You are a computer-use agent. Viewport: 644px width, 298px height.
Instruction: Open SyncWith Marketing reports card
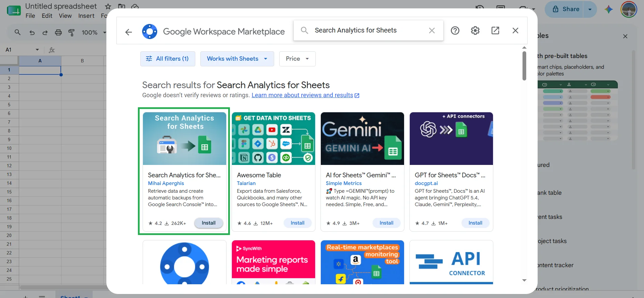pos(274,262)
